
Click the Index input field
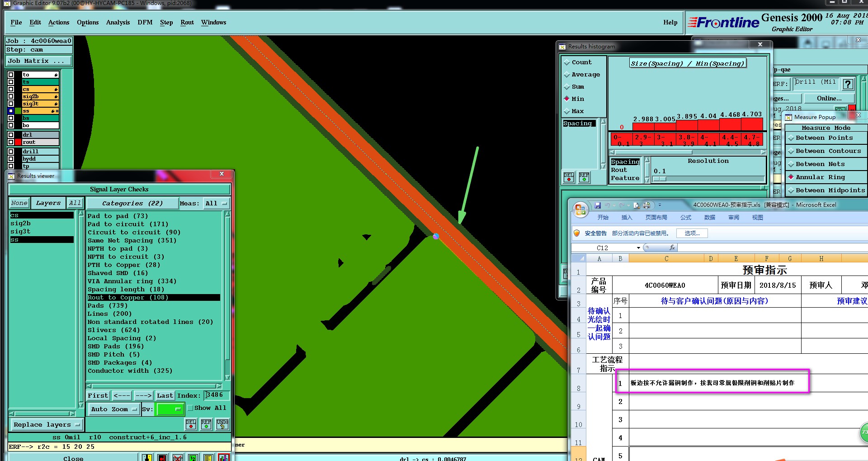point(217,395)
